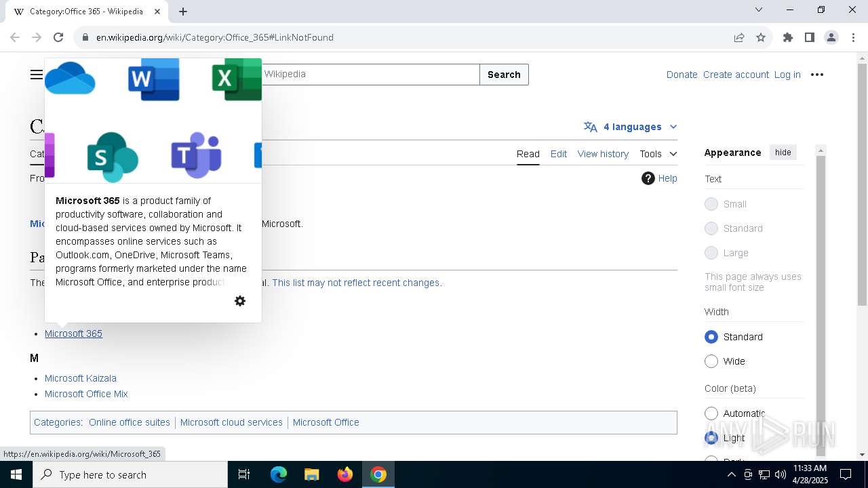The width and height of the screenshot is (868, 488).
Task: Click the Log in link
Action: (787, 75)
